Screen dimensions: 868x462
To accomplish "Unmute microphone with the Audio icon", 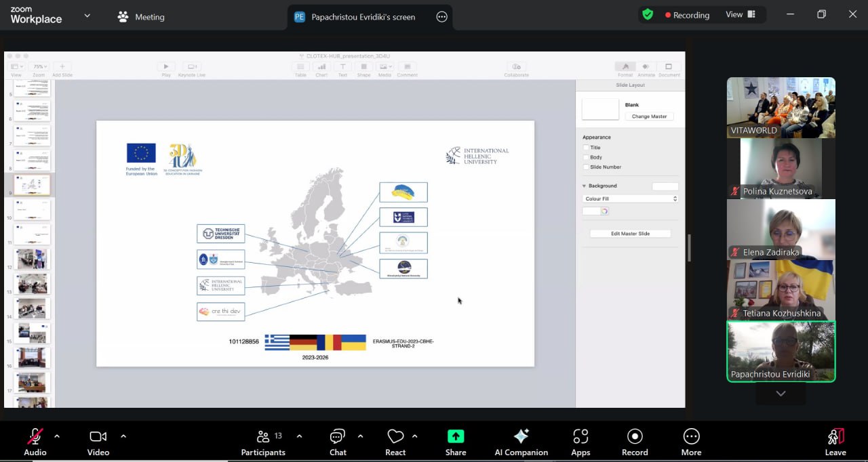I will pyautogui.click(x=35, y=437).
